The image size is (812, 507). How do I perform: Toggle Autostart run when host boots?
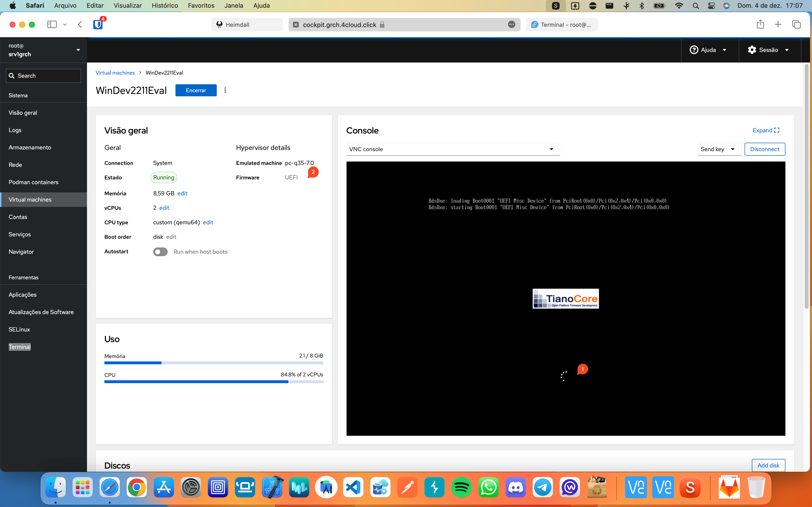(160, 252)
